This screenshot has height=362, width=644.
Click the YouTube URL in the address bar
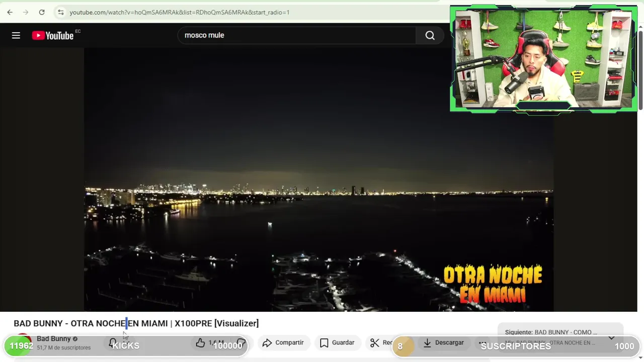coord(180,12)
